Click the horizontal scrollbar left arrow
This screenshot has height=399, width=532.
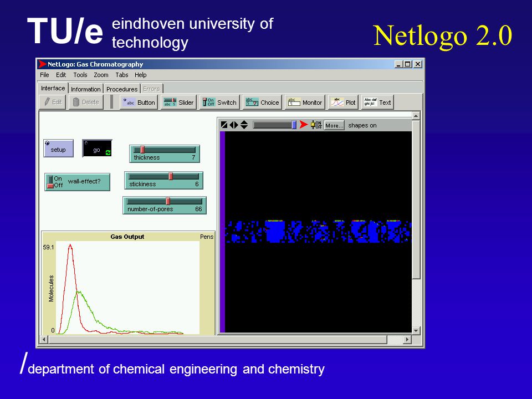pyautogui.click(x=44, y=339)
